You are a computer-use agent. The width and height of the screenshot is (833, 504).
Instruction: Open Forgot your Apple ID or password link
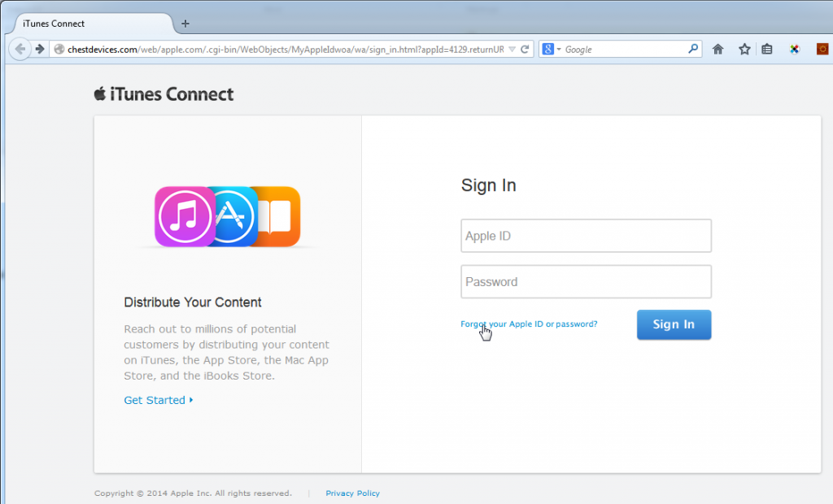(x=529, y=324)
